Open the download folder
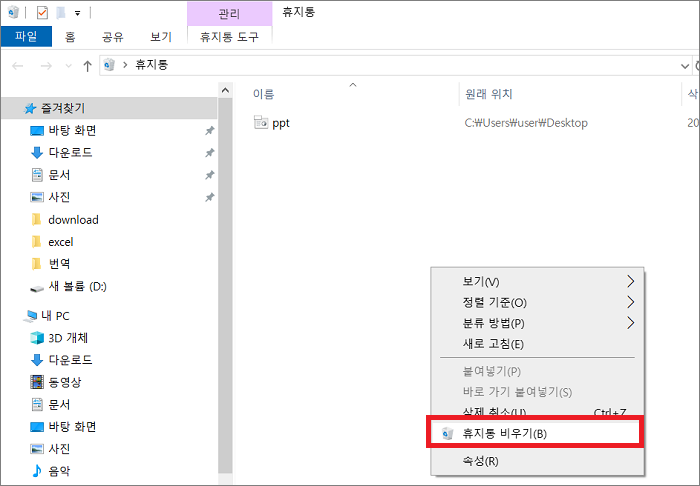Screen dimensions: 700x486 click(x=73, y=220)
